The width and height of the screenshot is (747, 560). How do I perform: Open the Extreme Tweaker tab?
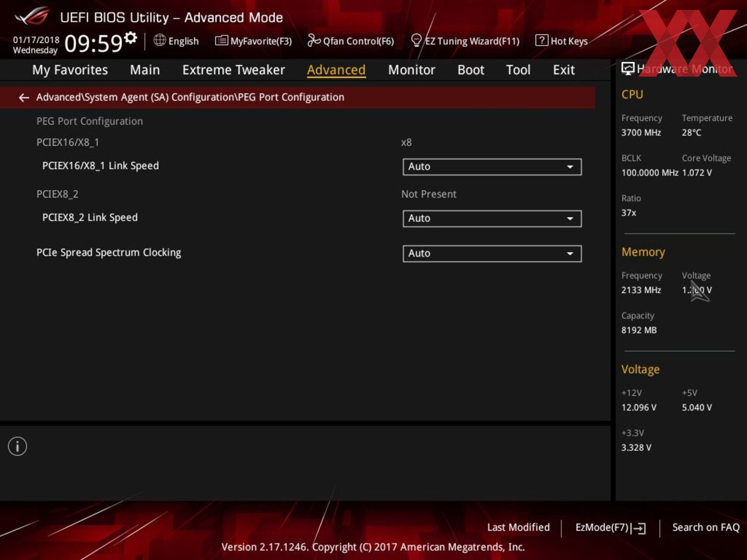click(x=233, y=70)
